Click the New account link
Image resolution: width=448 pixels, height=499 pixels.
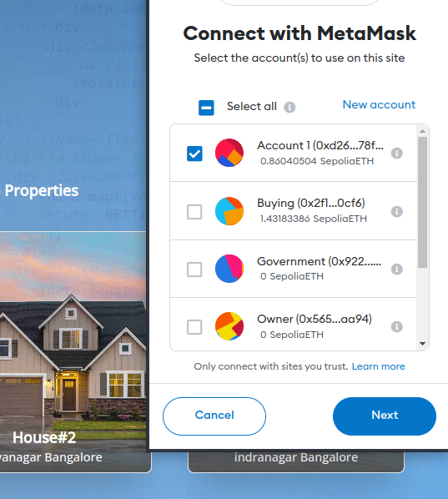point(379,104)
